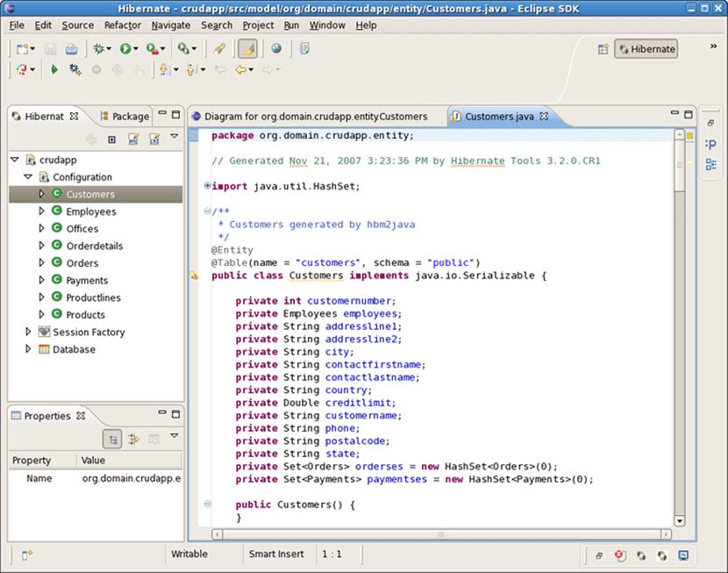Open the Hibernate view menu dropdown arrow
The image size is (728, 573).
175,137
